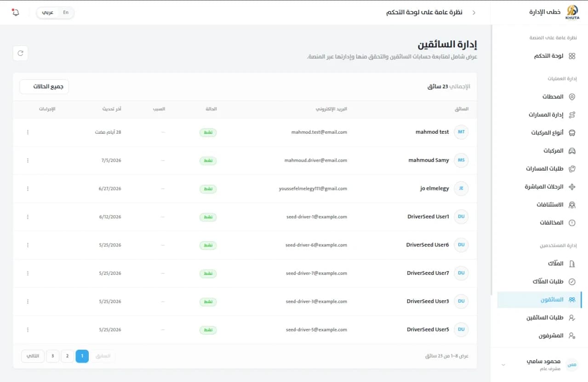Click the طلبات المسارات icon
The height and width of the screenshot is (382, 588).
(x=572, y=169)
